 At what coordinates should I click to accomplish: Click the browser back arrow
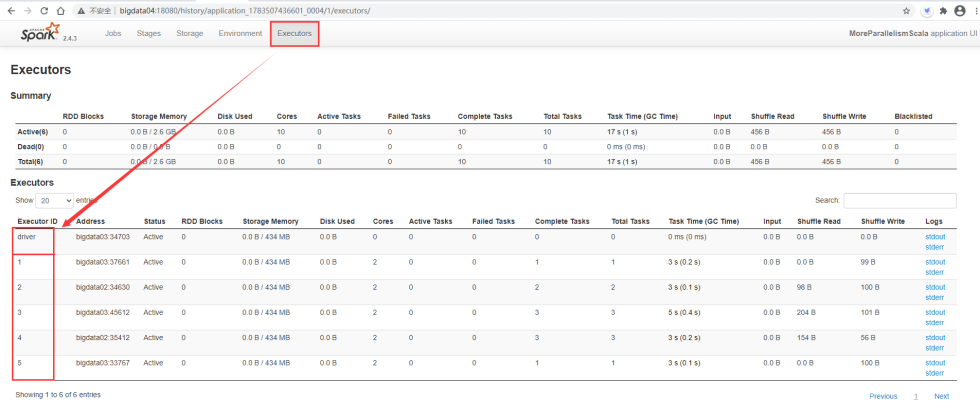pos(11,10)
